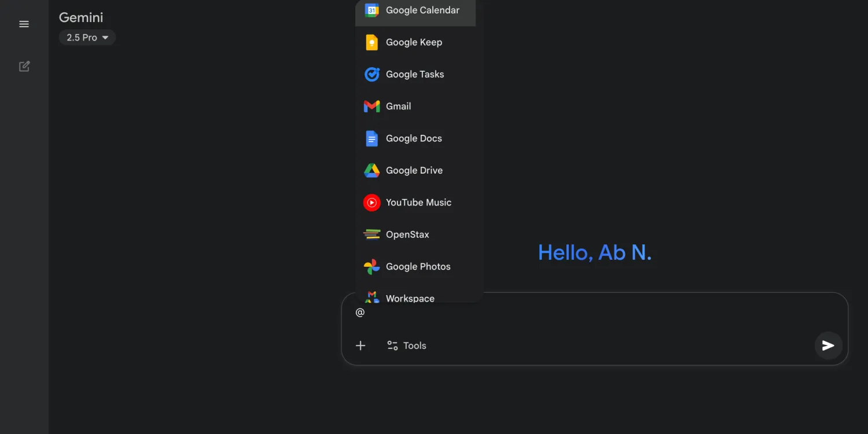
Task: Open OpenStax from the mention menu
Action: (x=407, y=234)
